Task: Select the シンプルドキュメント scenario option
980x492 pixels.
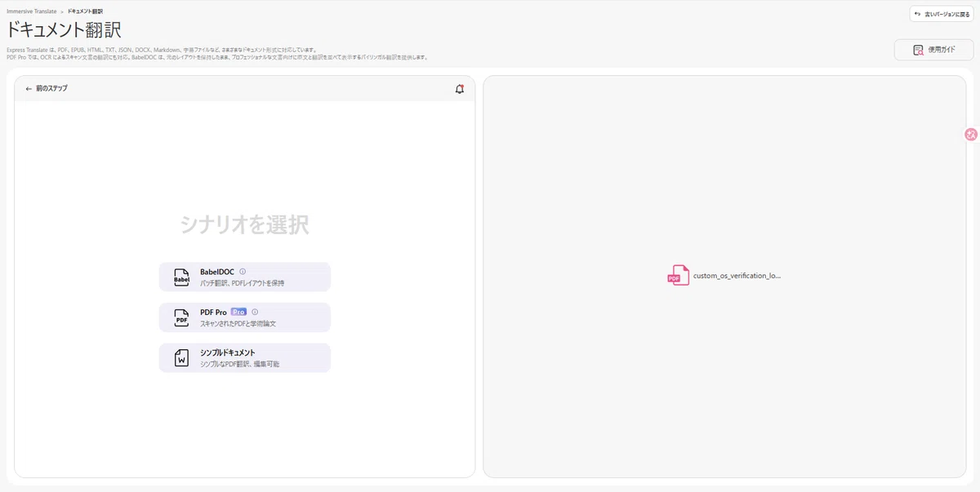Action: coord(245,357)
